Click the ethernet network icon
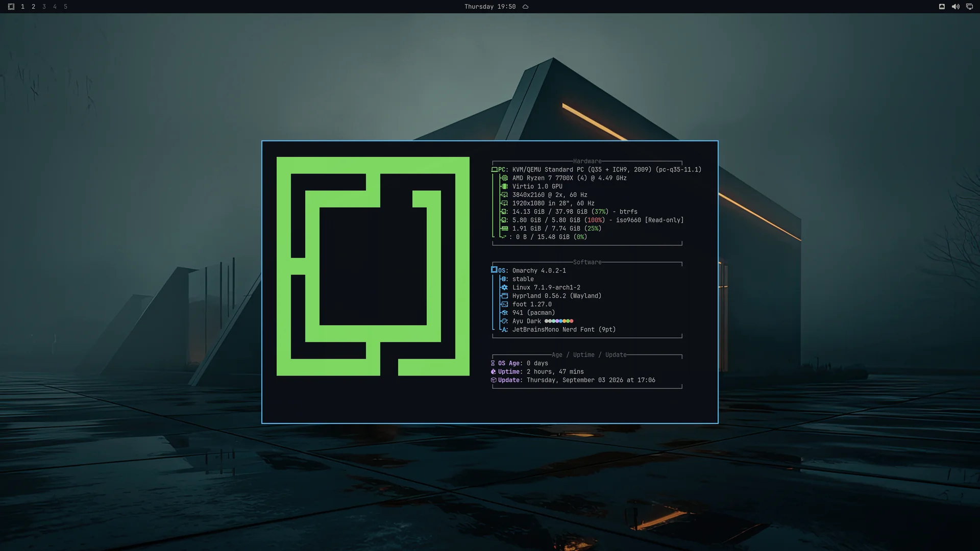980x551 pixels. [x=942, y=7]
